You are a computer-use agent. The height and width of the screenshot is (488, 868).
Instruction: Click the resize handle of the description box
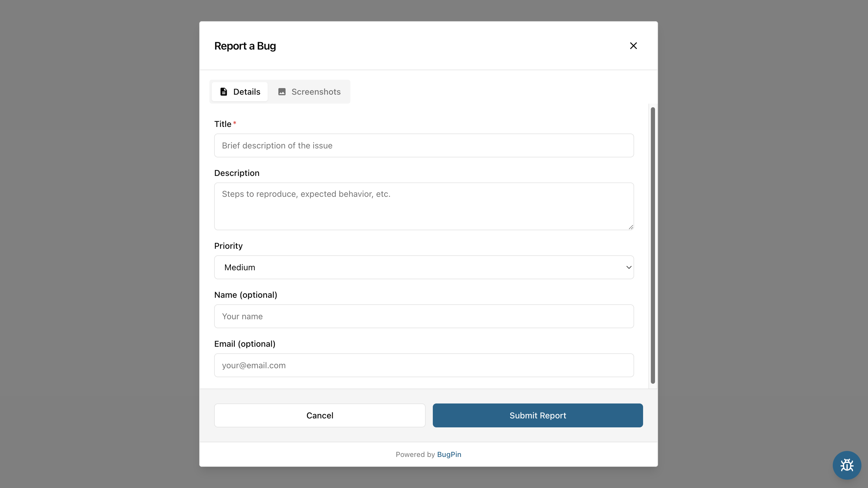[631, 227]
